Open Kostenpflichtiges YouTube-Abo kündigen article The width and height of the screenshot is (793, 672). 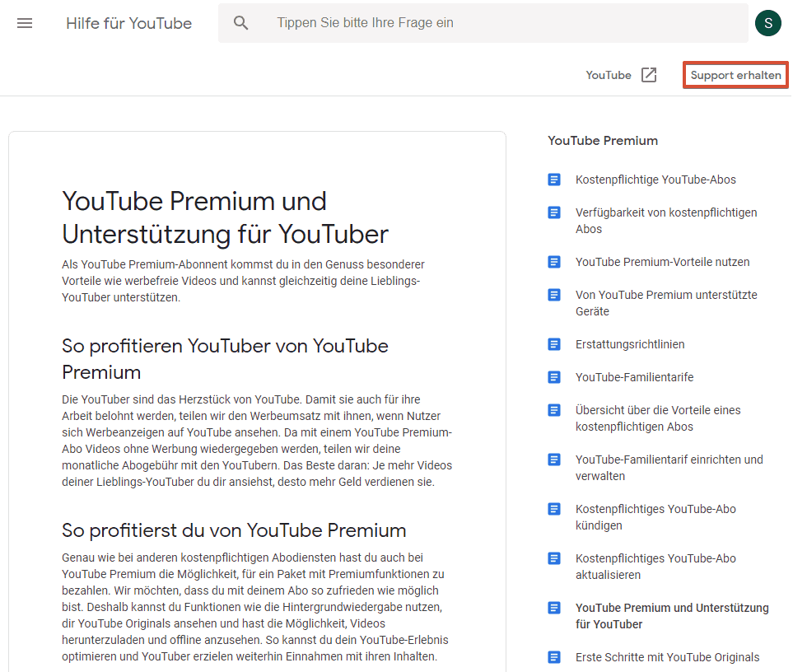pyautogui.click(x=655, y=517)
